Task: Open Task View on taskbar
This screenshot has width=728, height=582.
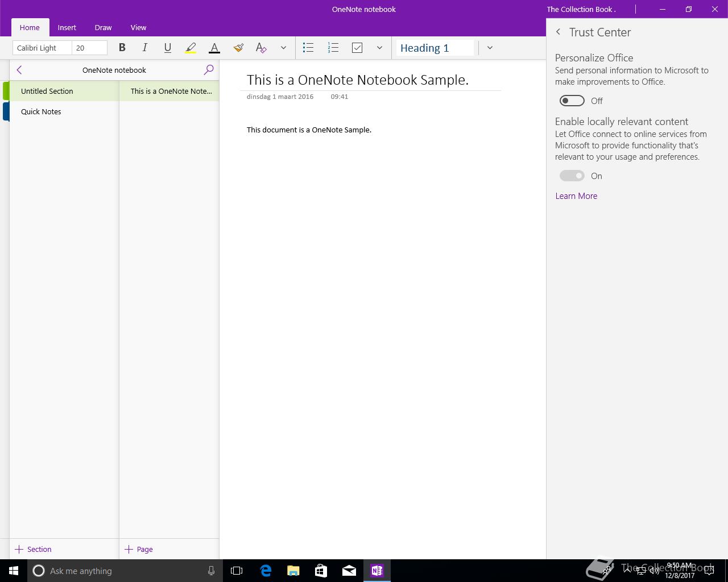Action: [x=237, y=571]
